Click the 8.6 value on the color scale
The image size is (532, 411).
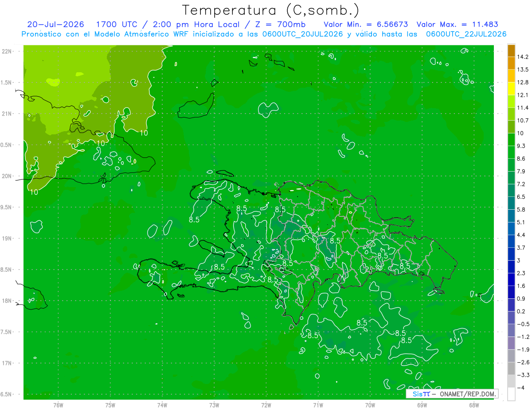(521, 159)
